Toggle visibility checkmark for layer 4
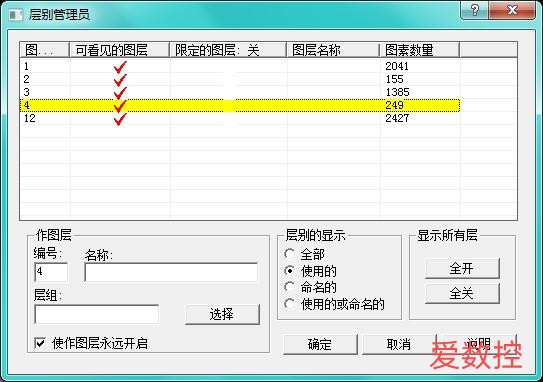This screenshot has height=382, width=543. [x=120, y=106]
